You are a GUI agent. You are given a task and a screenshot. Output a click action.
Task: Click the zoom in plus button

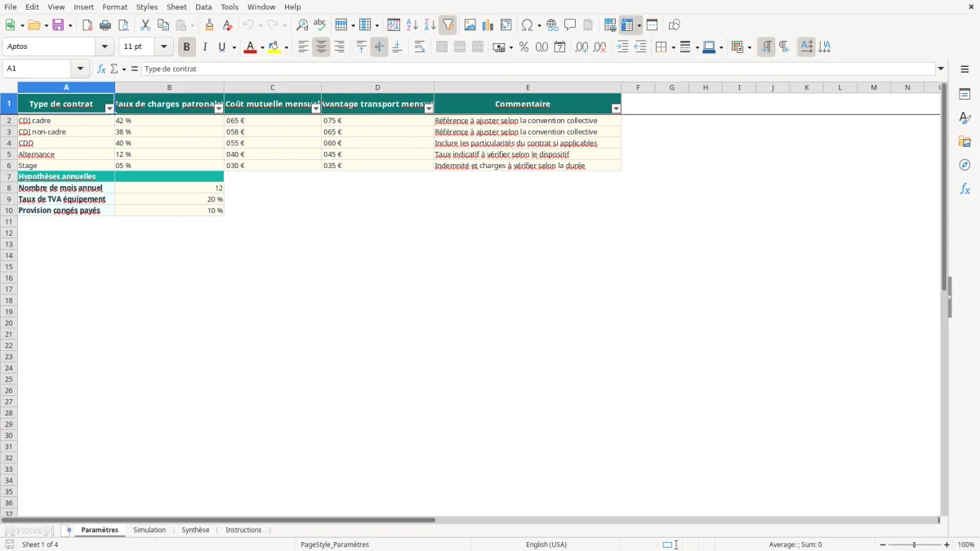pos(947,544)
